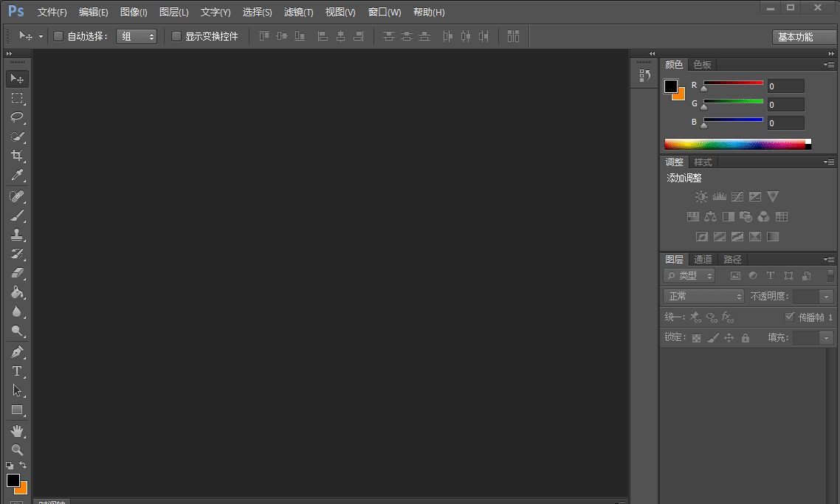This screenshot has width=840, height=504.
Task: Open the Color panel flyout menu
Action: pyautogui.click(x=828, y=65)
